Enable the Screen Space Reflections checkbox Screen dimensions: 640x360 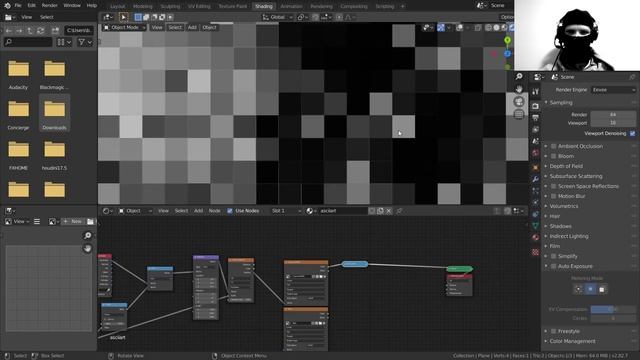pyautogui.click(x=553, y=186)
